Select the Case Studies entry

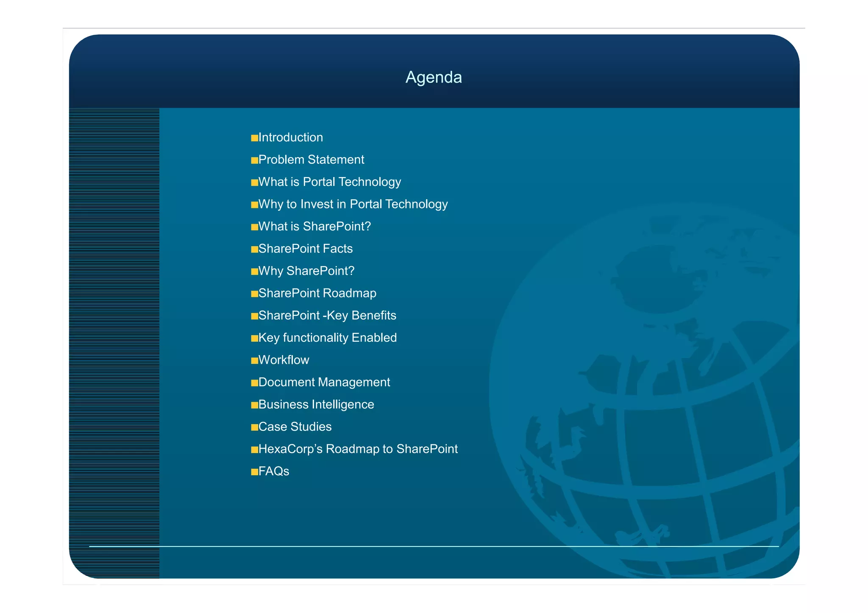(x=295, y=427)
